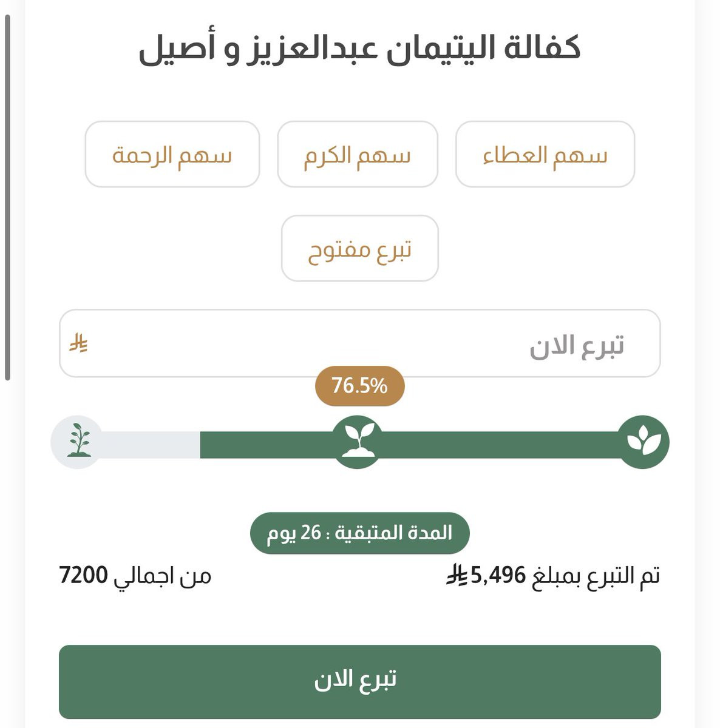The width and height of the screenshot is (720, 728).
Task: Click the green bar segment between seedling and leaves icons
Action: point(498,444)
